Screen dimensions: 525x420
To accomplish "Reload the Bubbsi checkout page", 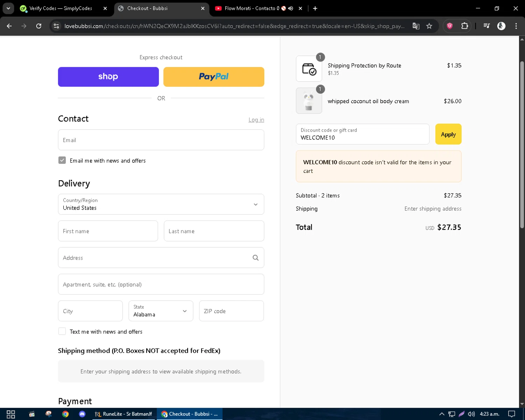I will pos(39,26).
